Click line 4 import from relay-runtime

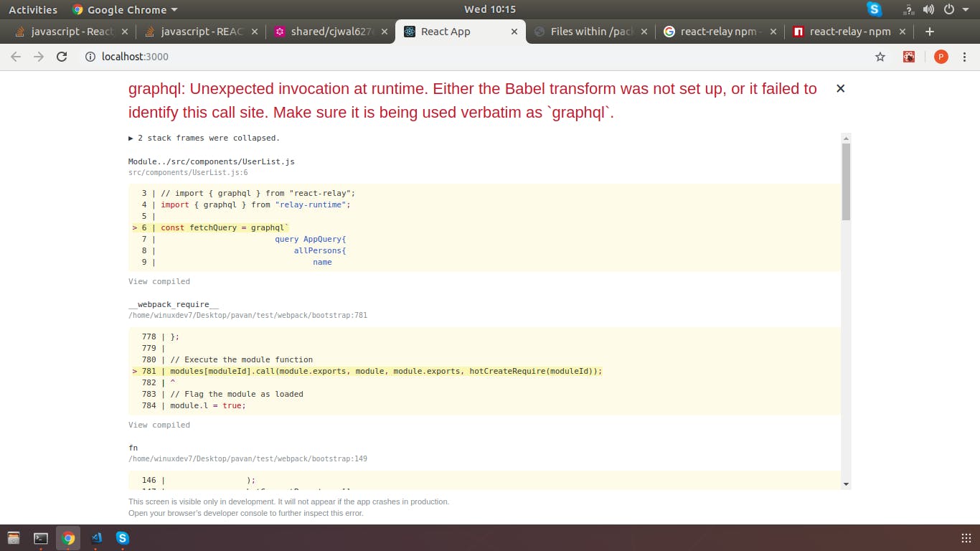(x=255, y=204)
